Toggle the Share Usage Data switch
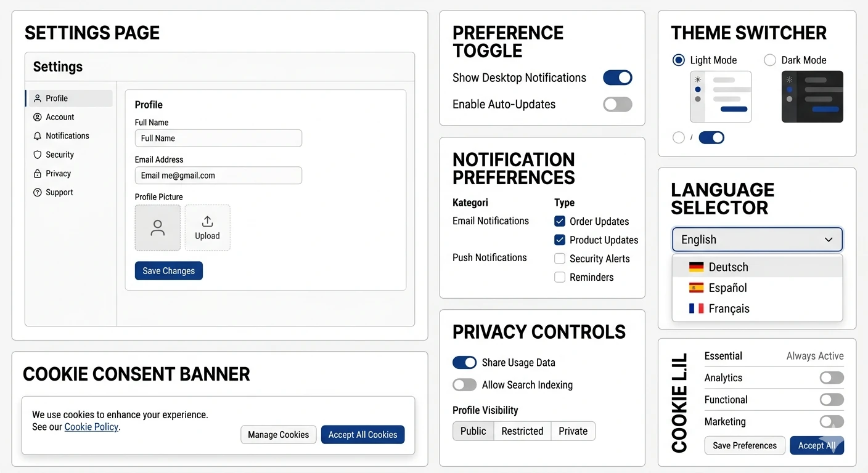 [465, 362]
